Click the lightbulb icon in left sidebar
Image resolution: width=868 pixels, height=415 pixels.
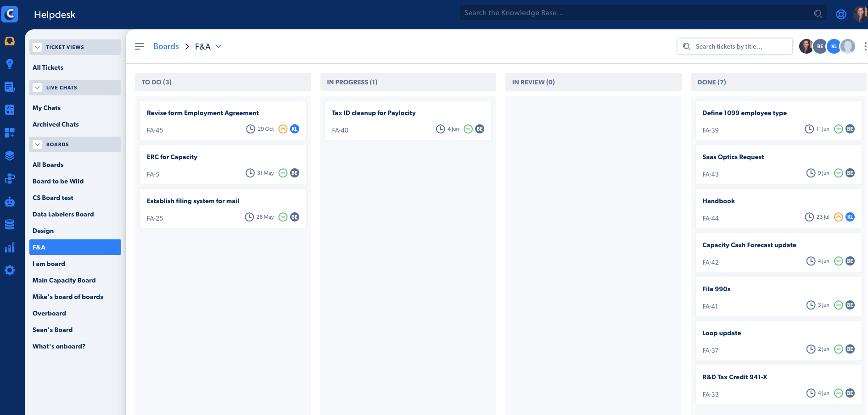click(x=10, y=64)
